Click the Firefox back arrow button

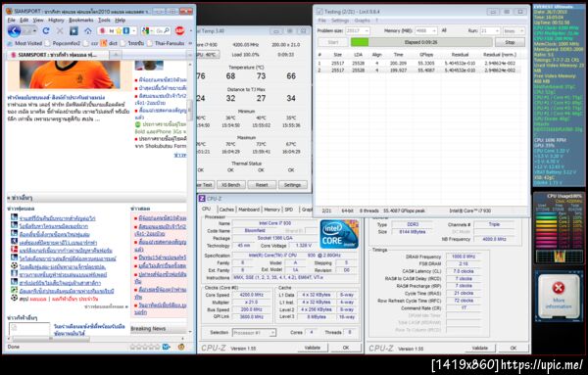click(x=14, y=31)
